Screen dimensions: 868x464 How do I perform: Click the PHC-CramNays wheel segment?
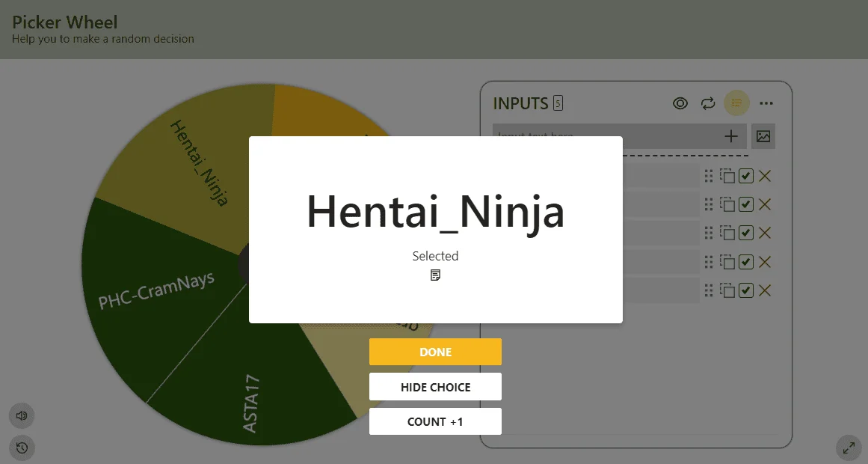click(x=156, y=291)
